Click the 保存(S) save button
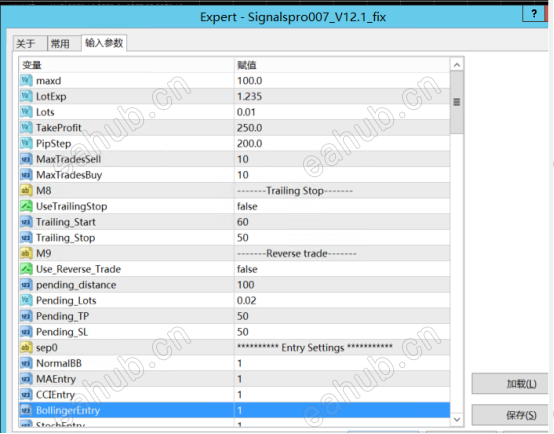This screenshot has width=554, height=434. click(x=510, y=415)
